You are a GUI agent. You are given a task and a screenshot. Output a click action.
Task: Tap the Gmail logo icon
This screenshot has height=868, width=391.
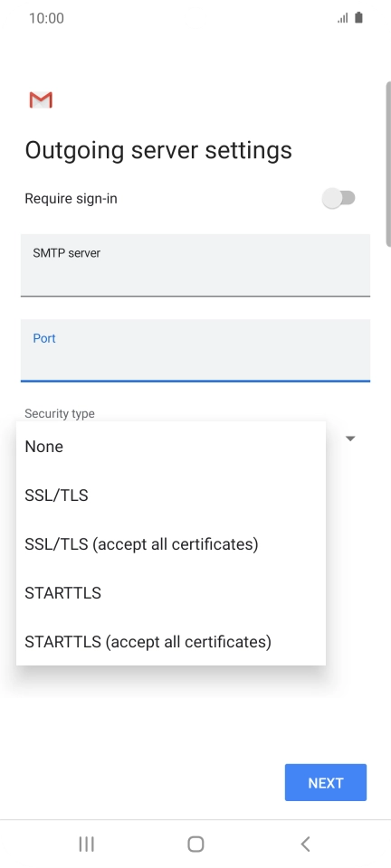[41, 100]
